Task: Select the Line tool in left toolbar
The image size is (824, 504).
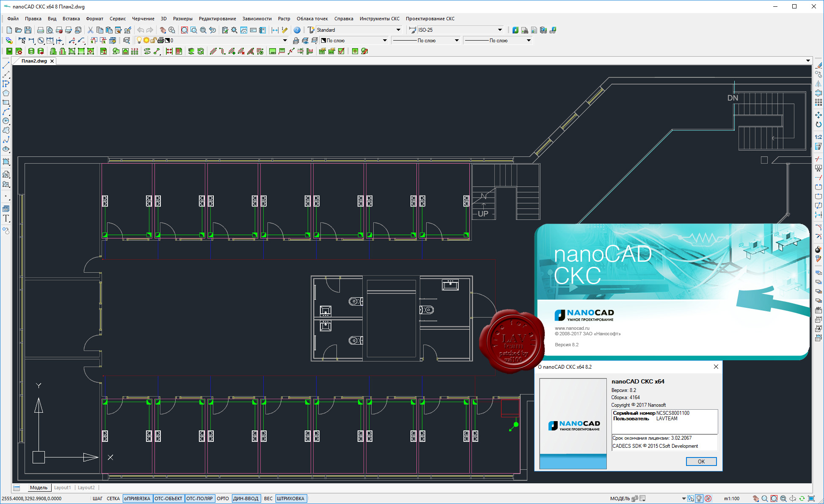Action: coord(6,66)
